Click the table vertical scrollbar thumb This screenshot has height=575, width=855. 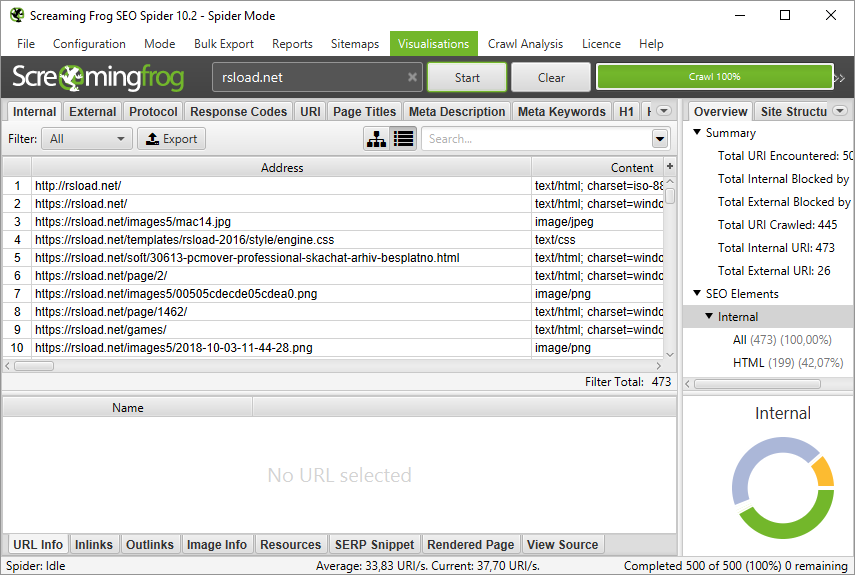(670, 196)
